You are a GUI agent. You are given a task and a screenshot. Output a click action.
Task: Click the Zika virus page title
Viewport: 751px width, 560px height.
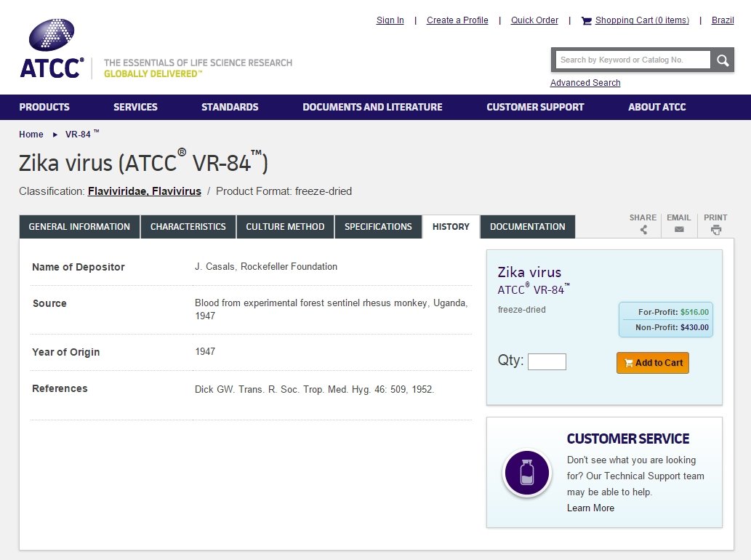pos(143,162)
